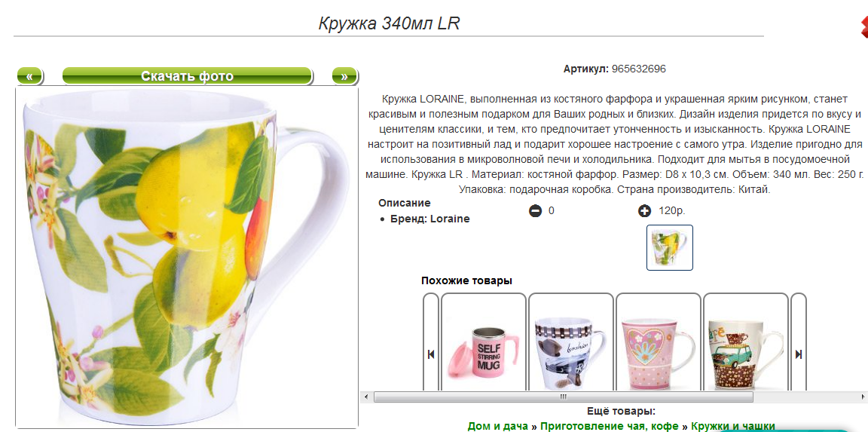Image resolution: width=868 pixels, height=432 pixels.
Task: Open the car-themed mug in similar products
Action: click(570, 343)
